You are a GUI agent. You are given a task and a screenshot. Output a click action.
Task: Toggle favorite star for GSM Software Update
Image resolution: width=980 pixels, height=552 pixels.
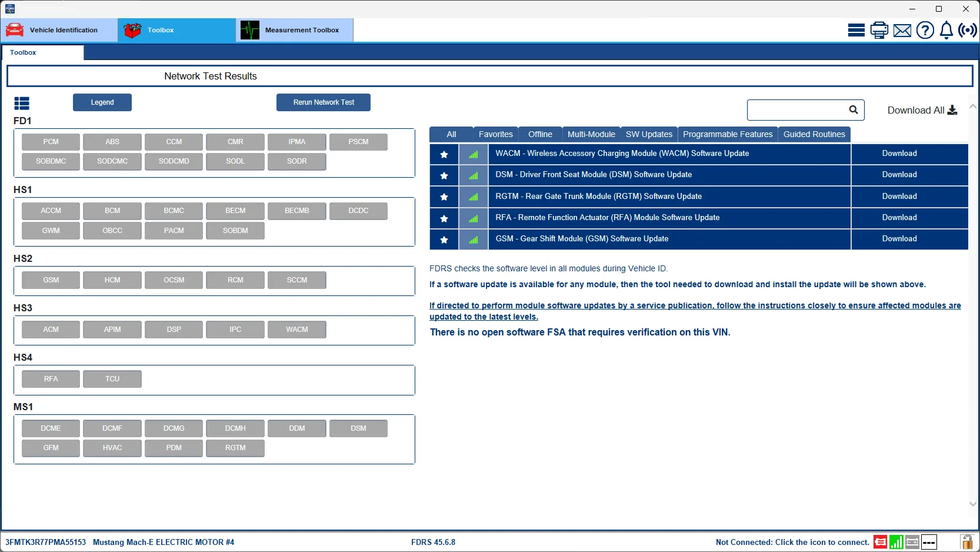pos(444,240)
